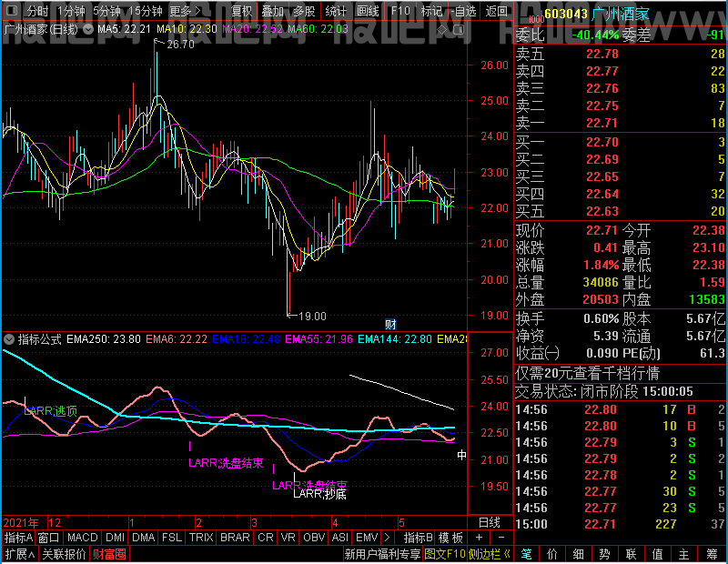Click the 26.70 high price label
Viewport: 728px width, 564px height.
point(180,45)
